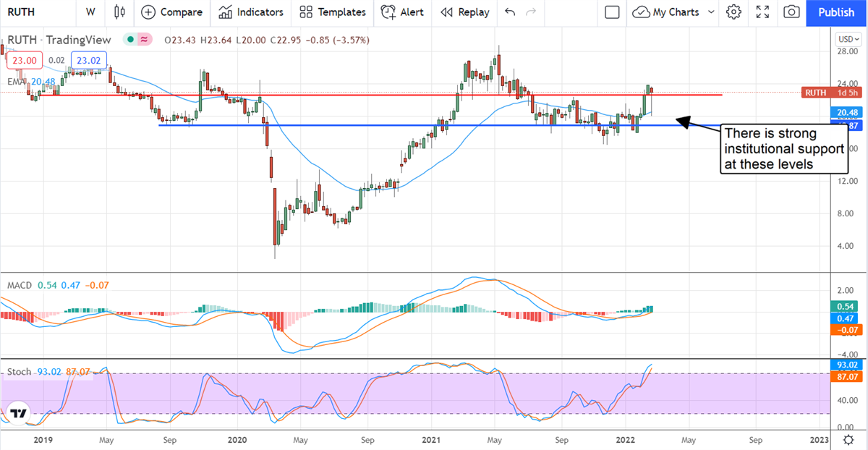The image size is (868, 450).
Task: Enter fullscreen mode
Action: click(762, 12)
